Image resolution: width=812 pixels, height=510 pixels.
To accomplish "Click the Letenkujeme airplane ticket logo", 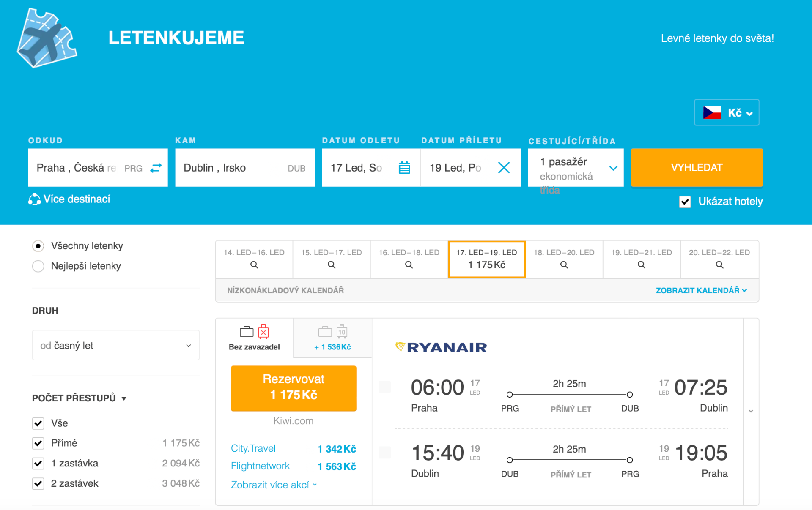I will point(47,38).
